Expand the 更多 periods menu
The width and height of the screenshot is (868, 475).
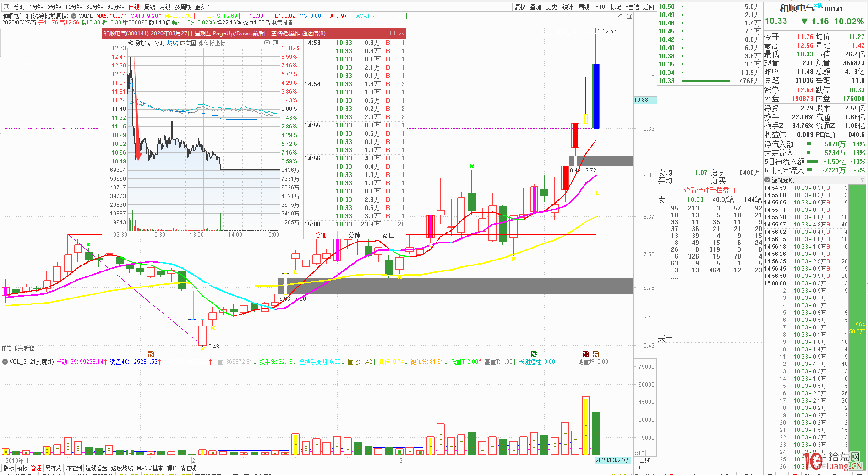pyautogui.click(x=202, y=7)
